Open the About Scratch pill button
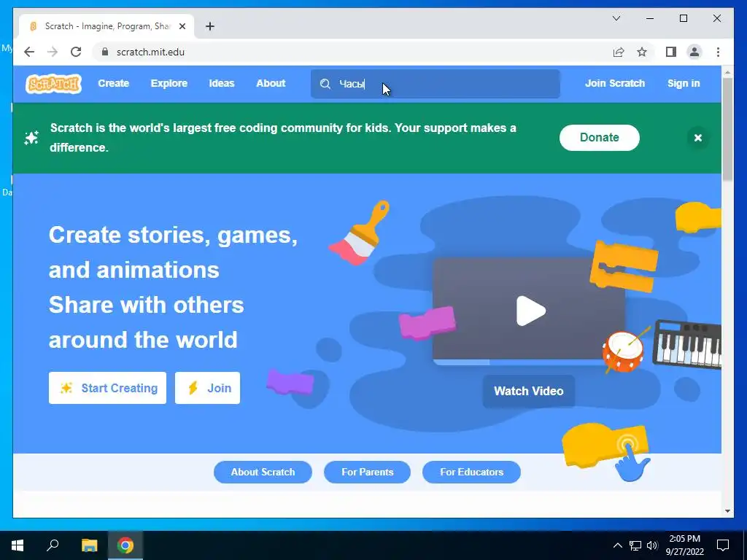747x560 pixels. pos(263,472)
